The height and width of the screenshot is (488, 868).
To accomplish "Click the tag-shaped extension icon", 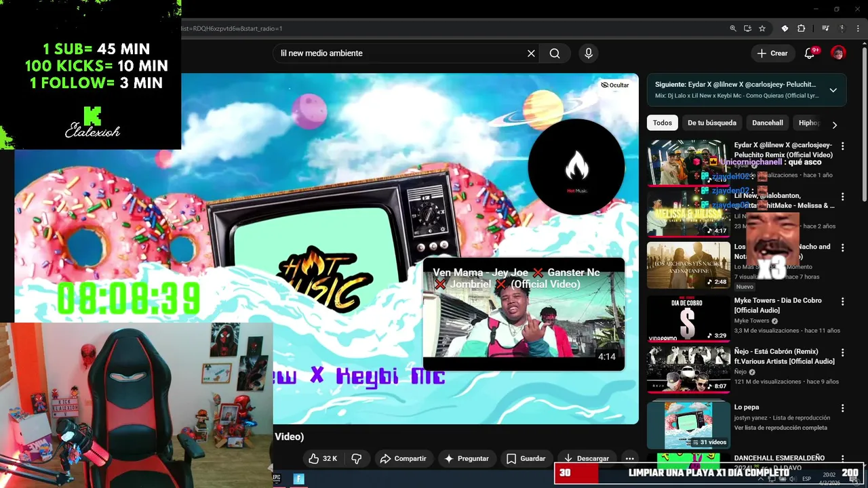I will point(785,28).
